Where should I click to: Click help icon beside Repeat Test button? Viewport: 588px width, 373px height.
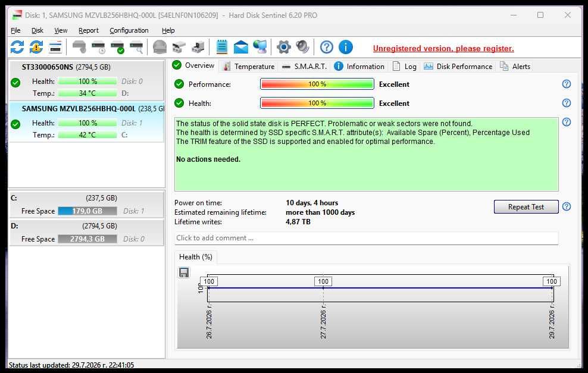(567, 206)
